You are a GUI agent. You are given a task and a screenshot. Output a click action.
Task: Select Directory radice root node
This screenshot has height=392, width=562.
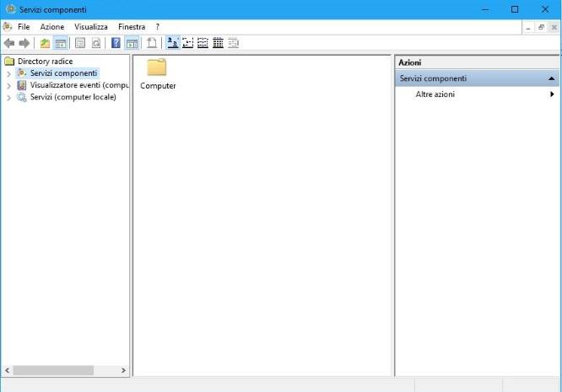(x=45, y=62)
